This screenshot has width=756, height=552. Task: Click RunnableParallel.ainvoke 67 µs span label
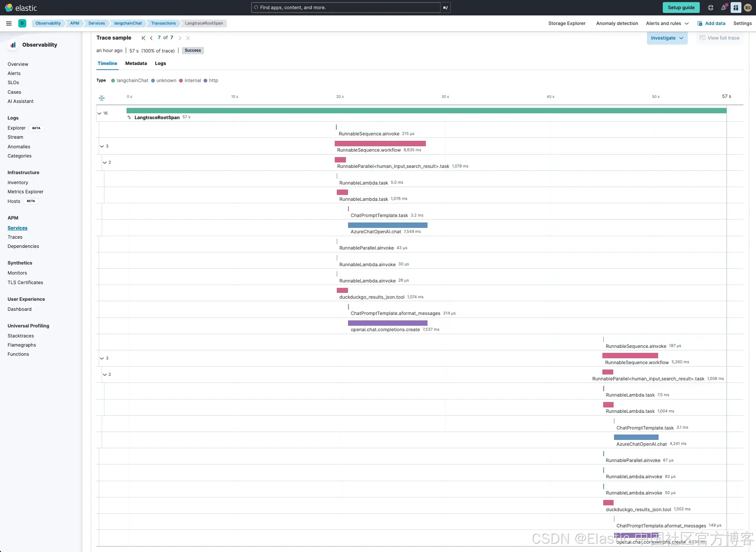[x=633, y=460]
